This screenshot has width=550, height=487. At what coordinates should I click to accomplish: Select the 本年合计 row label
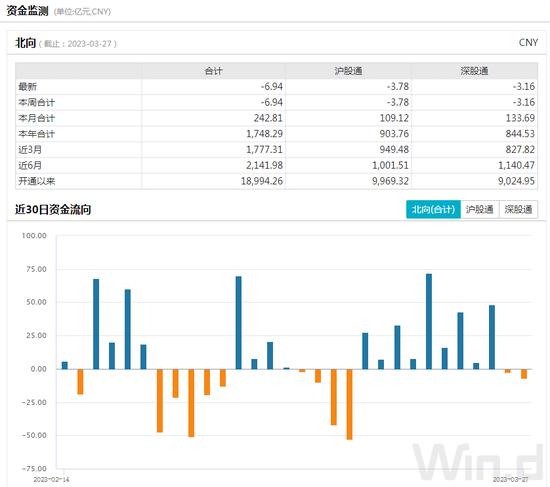point(36,134)
